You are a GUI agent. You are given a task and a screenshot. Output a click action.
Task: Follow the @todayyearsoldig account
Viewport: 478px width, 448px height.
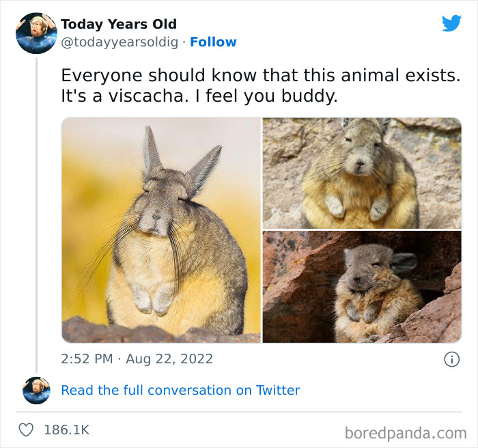(213, 42)
